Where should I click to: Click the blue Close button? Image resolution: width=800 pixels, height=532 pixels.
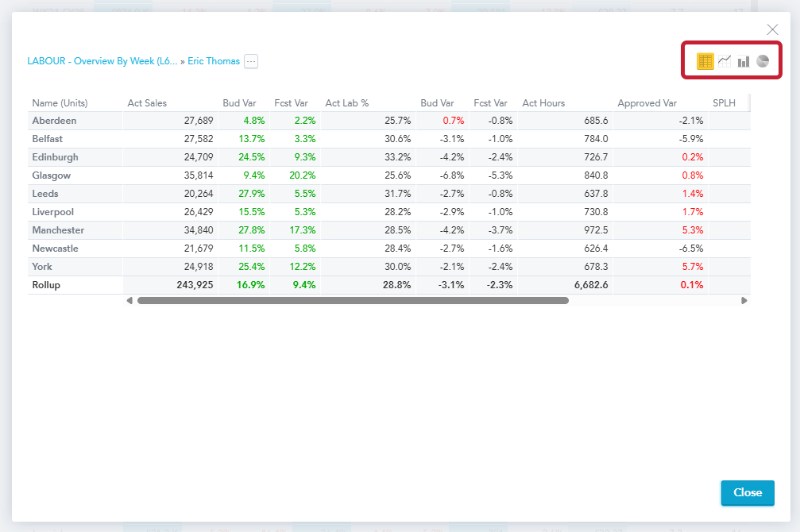click(747, 492)
